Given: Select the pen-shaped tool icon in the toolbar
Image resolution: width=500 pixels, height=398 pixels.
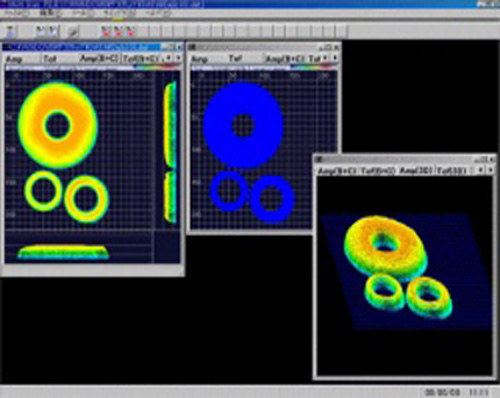Looking at the screenshot, I should pos(74,32).
